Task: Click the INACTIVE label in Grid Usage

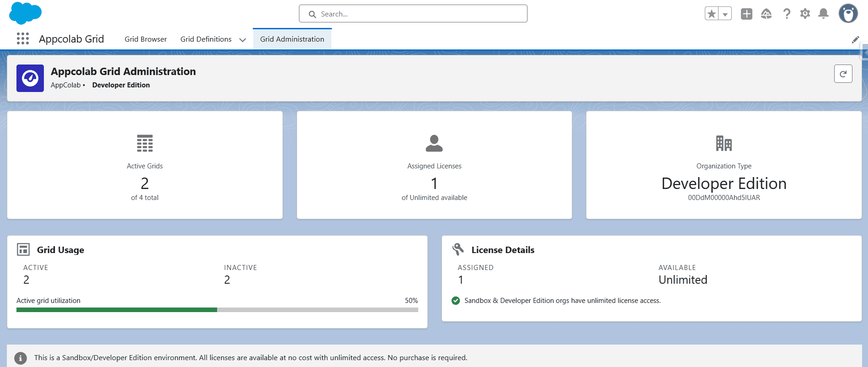Action: click(240, 268)
